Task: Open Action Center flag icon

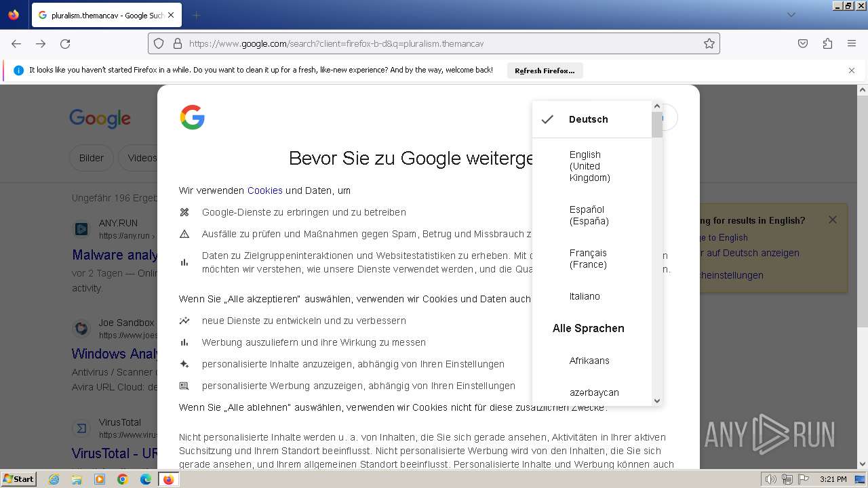Action: 803,479
